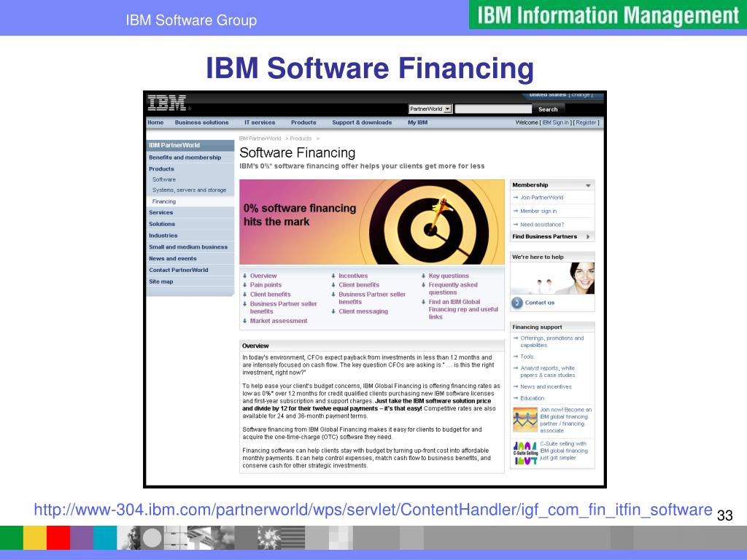Expand the Find Business Partners arrow
The height and width of the screenshot is (560, 747).
click(589, 237)
